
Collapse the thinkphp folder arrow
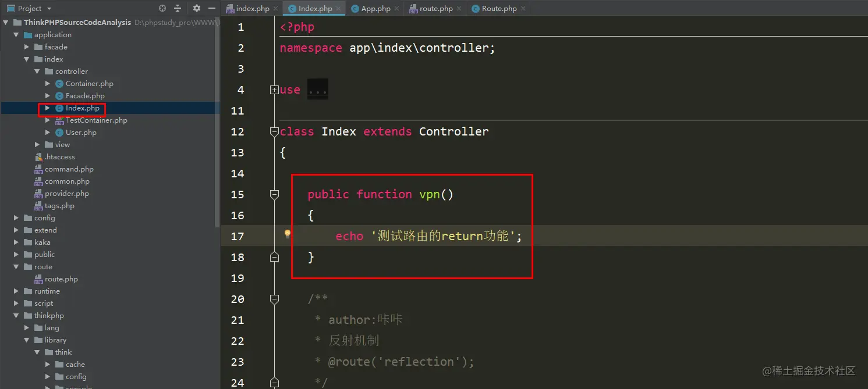click(x=16, y=316)
